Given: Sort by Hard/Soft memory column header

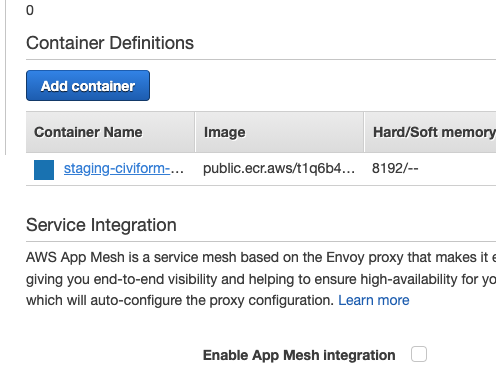Looking at the screenshot, I should 431,132.
